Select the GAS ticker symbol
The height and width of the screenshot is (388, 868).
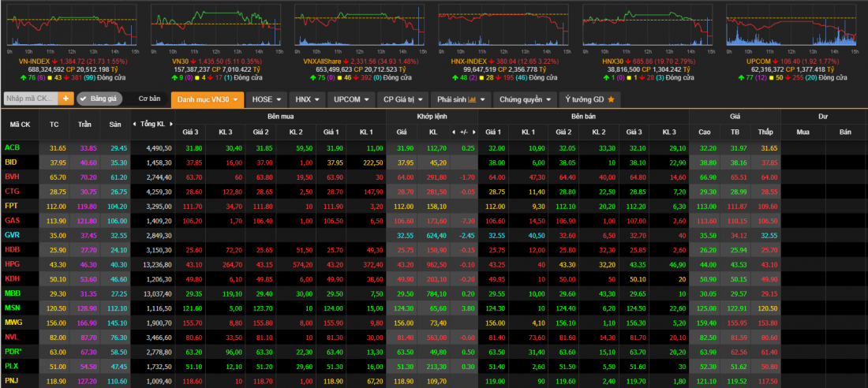pyautogui.click(x=12, y=220)
